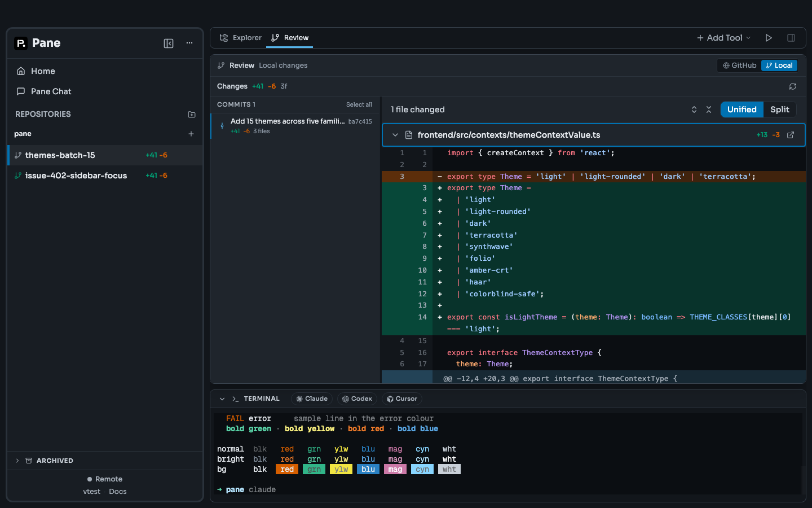Collapse the sidebar with panel icon
Viewport: 812px width, 508px height.
(x=169, y=43)
